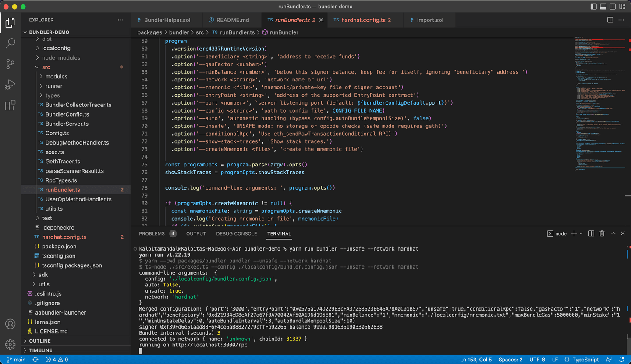Synchronize changes icon in status bar
The image size is (631, 364).
pyautogui.click(x=35, y=360)
